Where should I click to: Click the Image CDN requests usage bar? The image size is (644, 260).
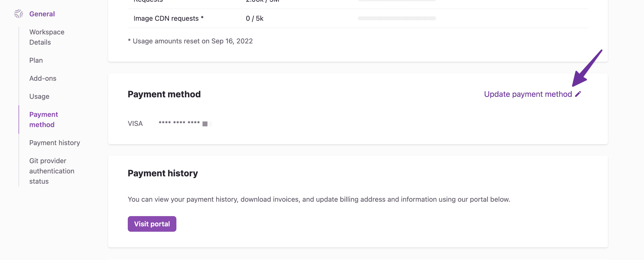pos(397,18)
